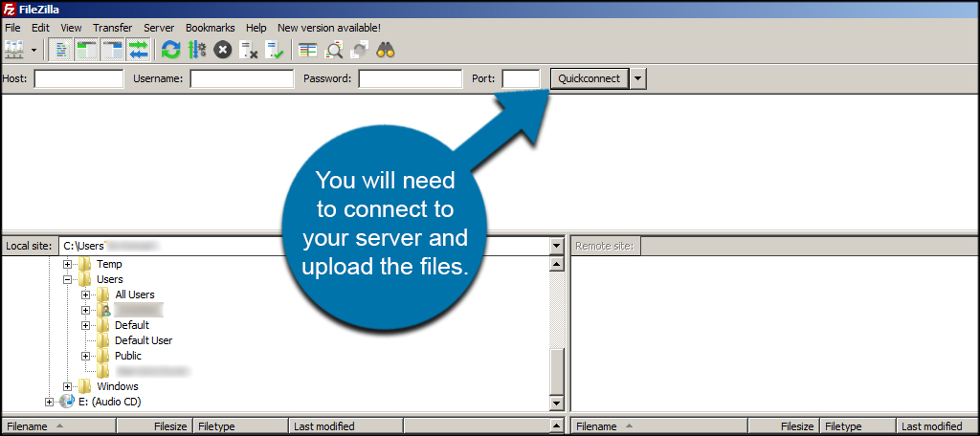The width and height of the screenshot is (980, 436).
Task: Focus the Host input field
Action: (x=78, y=78)
